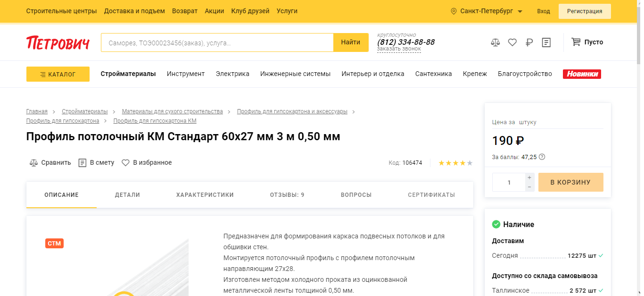The width and height of the screenshot is (644, 296).
Task: Go to Главная breadcrumb
Action: [x=37, y=111]
